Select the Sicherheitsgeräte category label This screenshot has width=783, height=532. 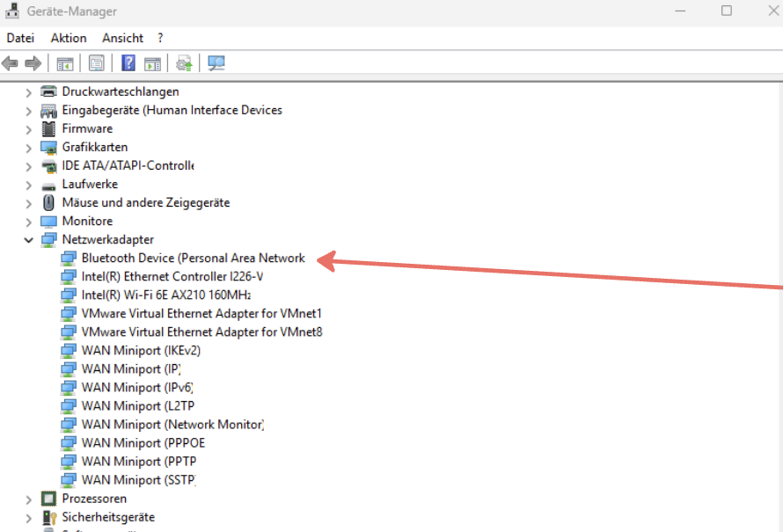pos(108,517)
